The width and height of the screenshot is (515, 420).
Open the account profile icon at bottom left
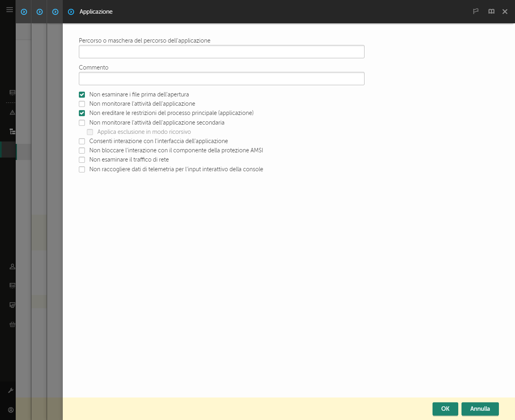click(10, 410)
